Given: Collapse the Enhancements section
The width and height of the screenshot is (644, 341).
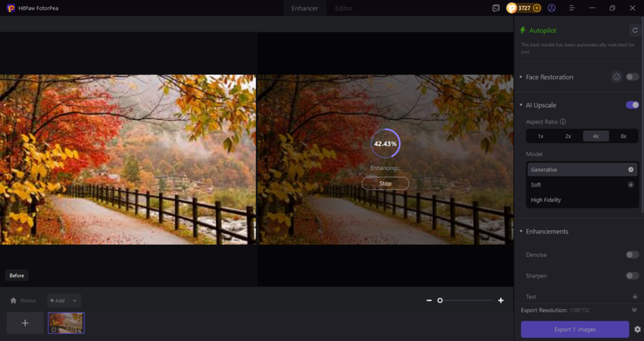Looking at the screenshot, I should [x=521, y=231].
